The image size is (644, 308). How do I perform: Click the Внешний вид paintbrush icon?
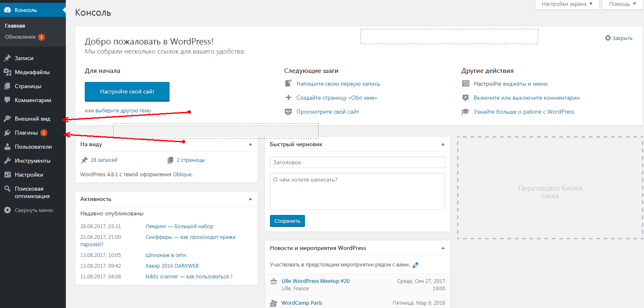click(x=7, y=119)
